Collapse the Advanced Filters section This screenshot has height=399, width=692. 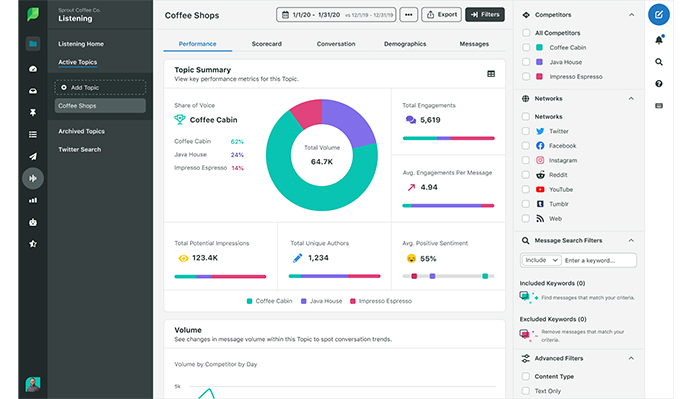pos(631,358)
